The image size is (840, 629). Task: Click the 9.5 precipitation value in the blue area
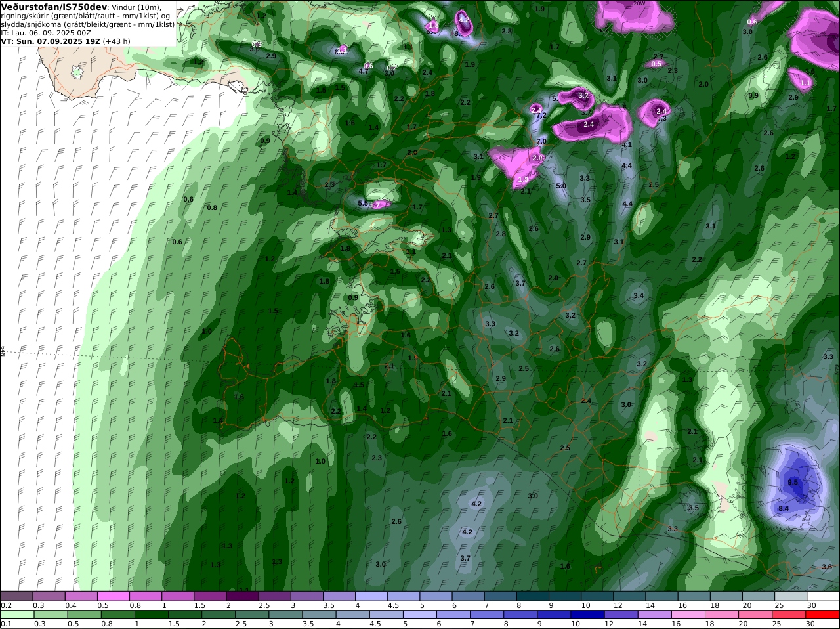point(792,483)
